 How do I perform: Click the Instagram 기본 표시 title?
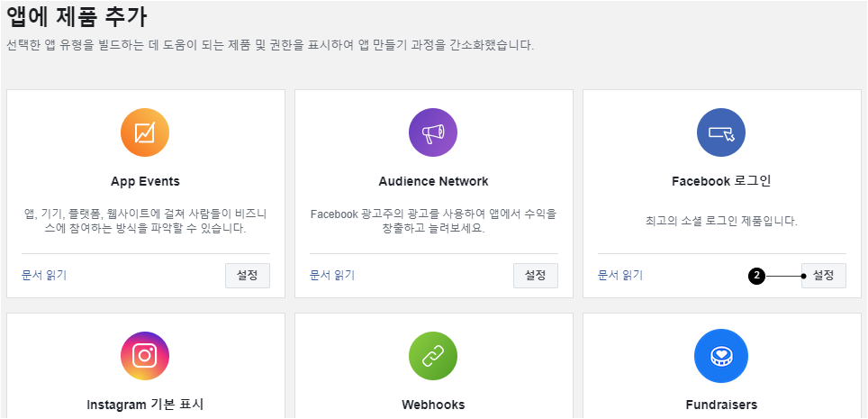pos(145,405)
